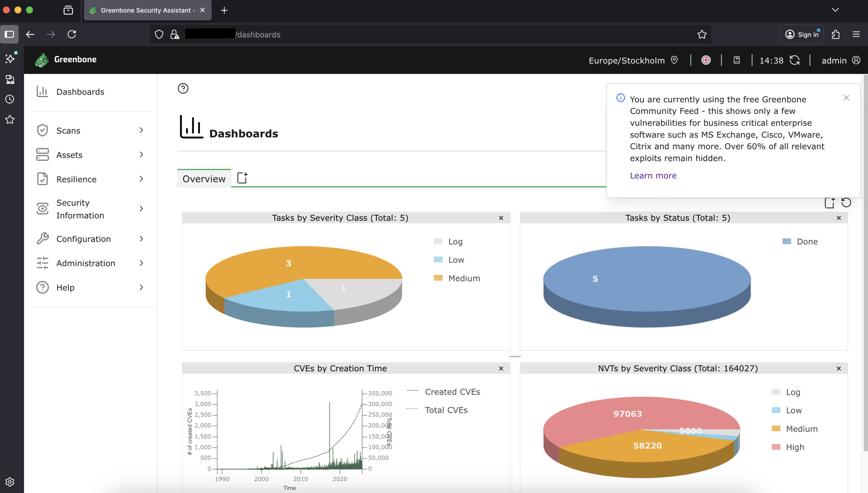This screenshot has width=868, height=493.
Task: Click the timezone location pin icon
Action: point(674,60)
